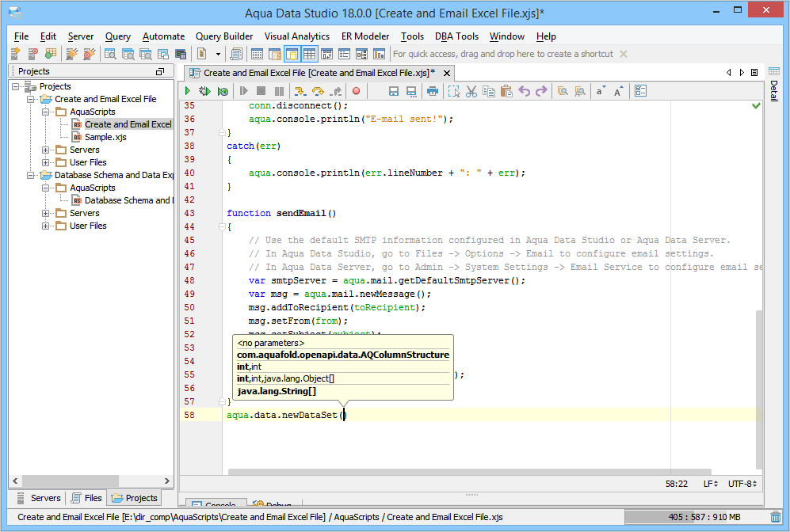Click the Bar chart Visual Analytics toolbar icon
790x532 pixels.
379,53
